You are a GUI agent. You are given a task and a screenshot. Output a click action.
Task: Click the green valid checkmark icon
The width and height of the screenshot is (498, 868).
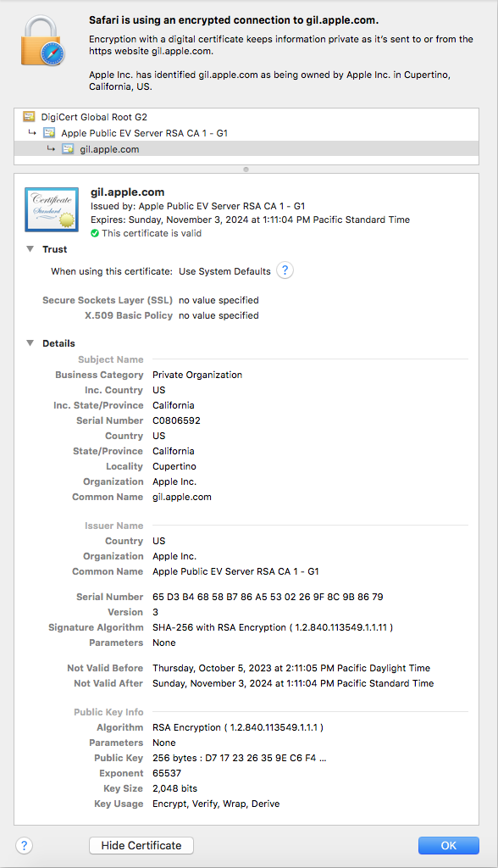coord(95,233)
